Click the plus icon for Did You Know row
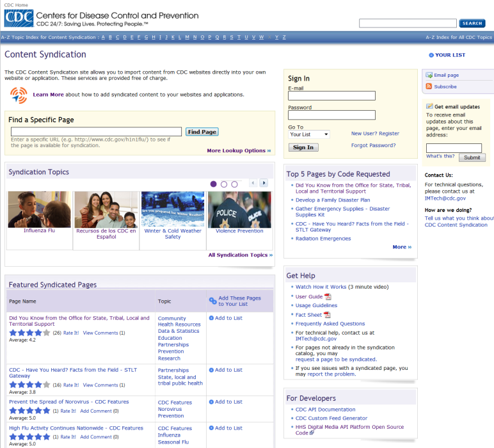Viewport: 494px width, 448px height. (x=211, y=318)
